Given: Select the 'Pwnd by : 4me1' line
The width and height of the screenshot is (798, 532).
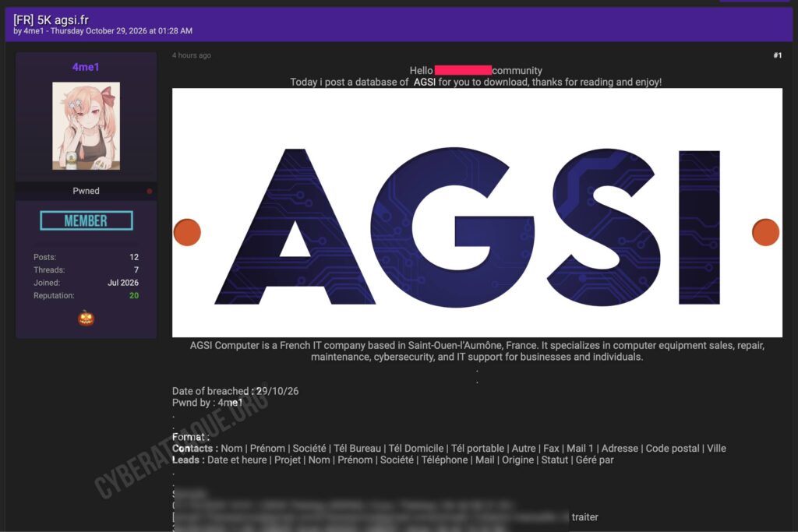Looking at the screenshot, I should tap(207, 402).
